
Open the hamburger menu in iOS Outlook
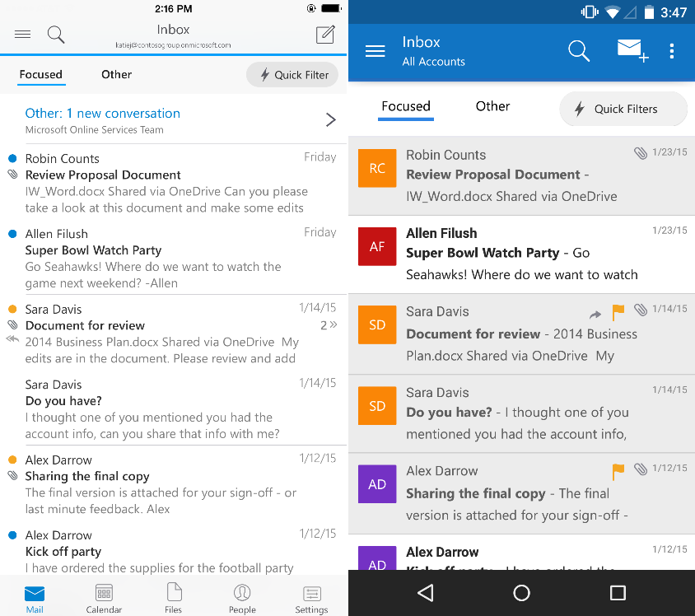22,34
